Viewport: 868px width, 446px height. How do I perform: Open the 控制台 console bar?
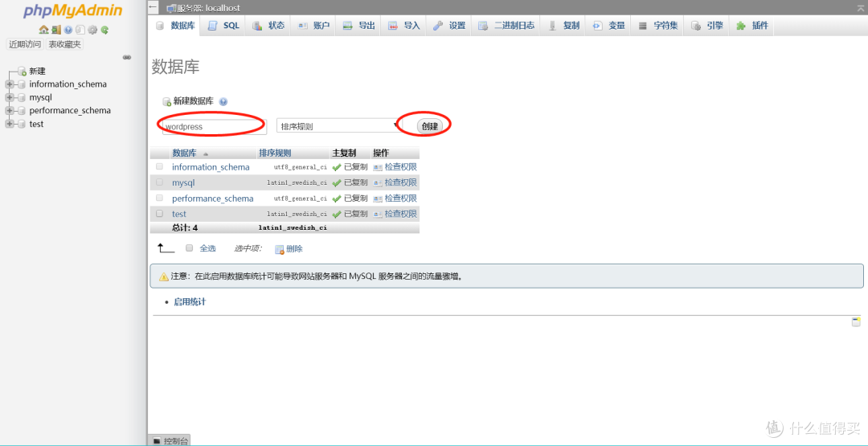click(170, 440)
